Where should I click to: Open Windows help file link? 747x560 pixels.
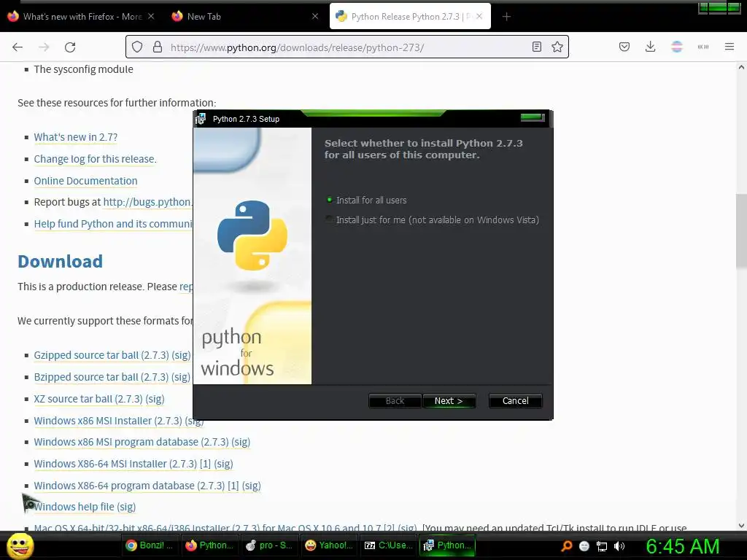tap(74, 507)
